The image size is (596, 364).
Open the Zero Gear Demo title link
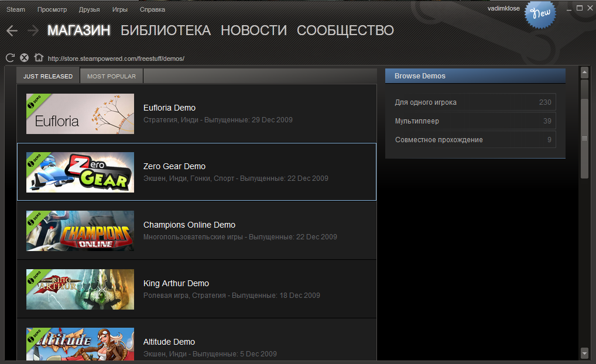tap(174, 166)
